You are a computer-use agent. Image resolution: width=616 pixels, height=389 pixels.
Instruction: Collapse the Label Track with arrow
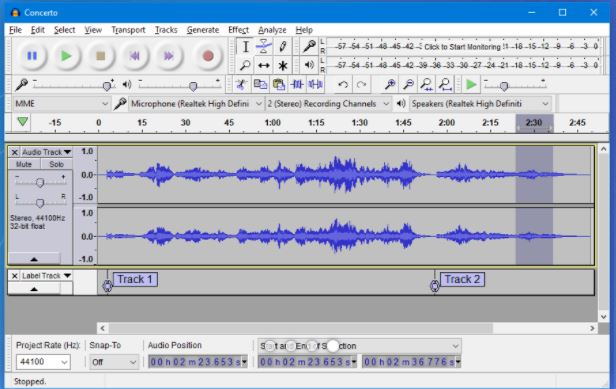click(x=34, y=289)
